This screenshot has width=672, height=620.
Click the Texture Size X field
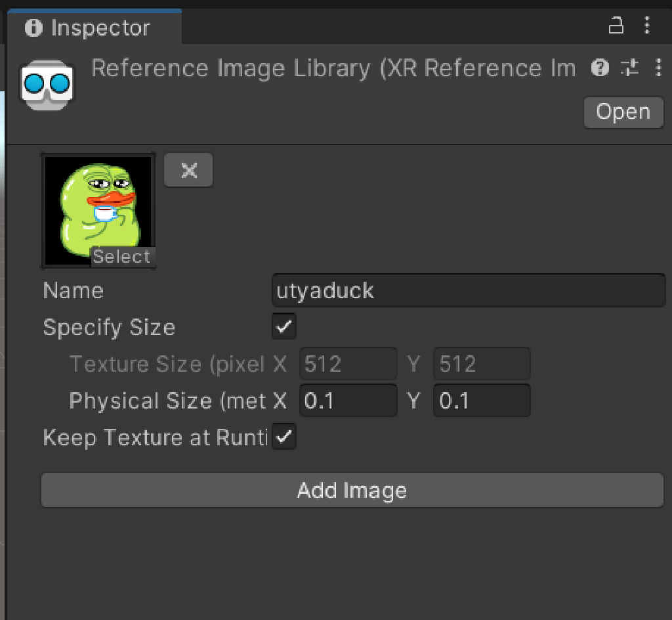[x=348, y=364]
